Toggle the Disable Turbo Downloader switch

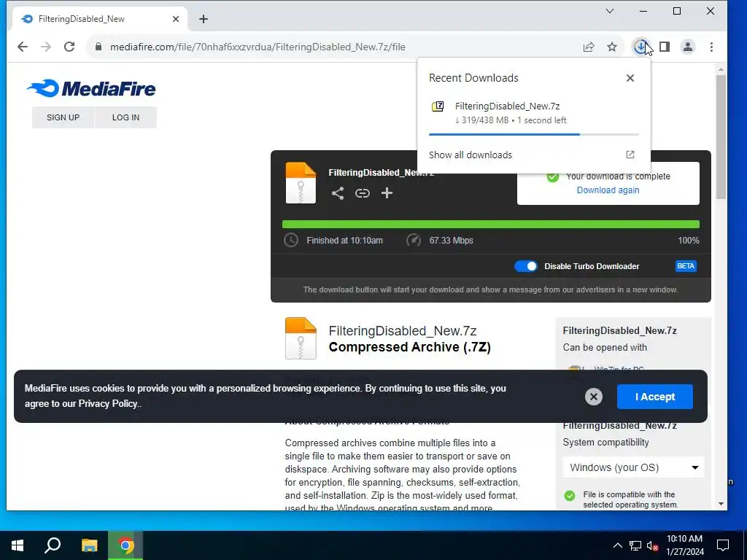click(526, 266)
